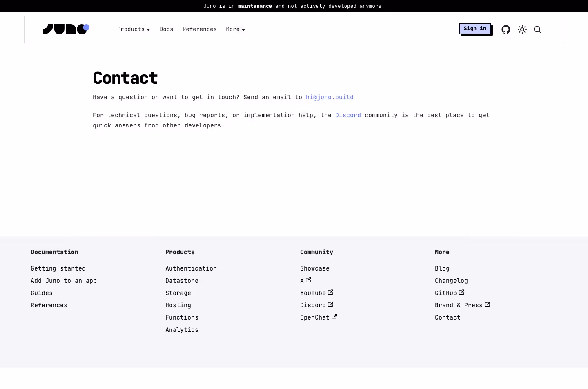Go to Guides in footer
This screenshot has width=588, height=389.
42,293
